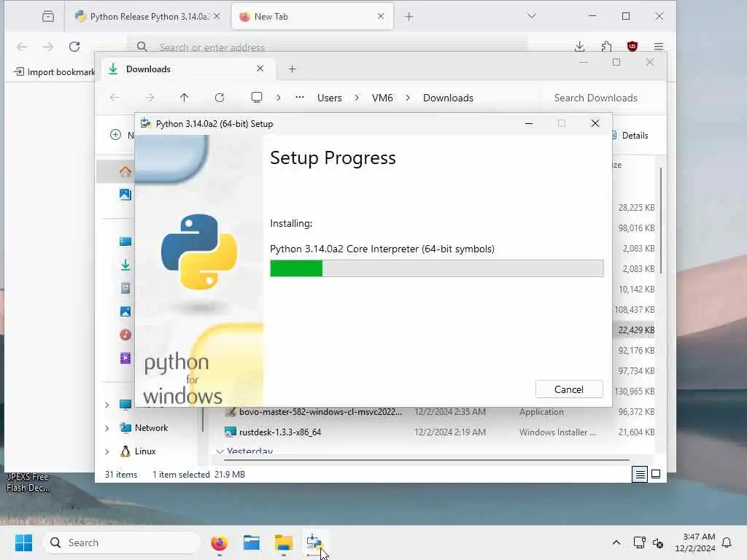Select the bovo-master-582-windows file

pyautogui.click(x=320, y=412)
